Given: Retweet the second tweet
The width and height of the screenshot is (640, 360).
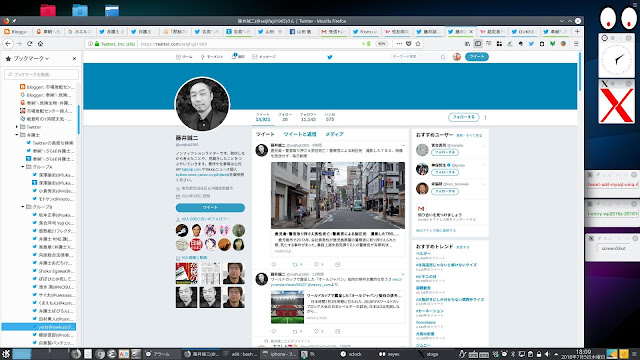Looking at the screenshot, I should point(295,331).
